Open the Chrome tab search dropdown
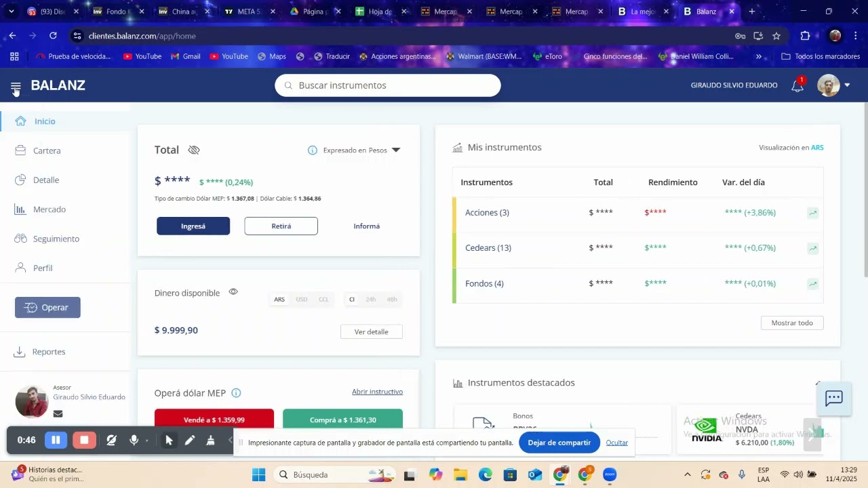This screenshot has height=488, width=868. [12, 12]
